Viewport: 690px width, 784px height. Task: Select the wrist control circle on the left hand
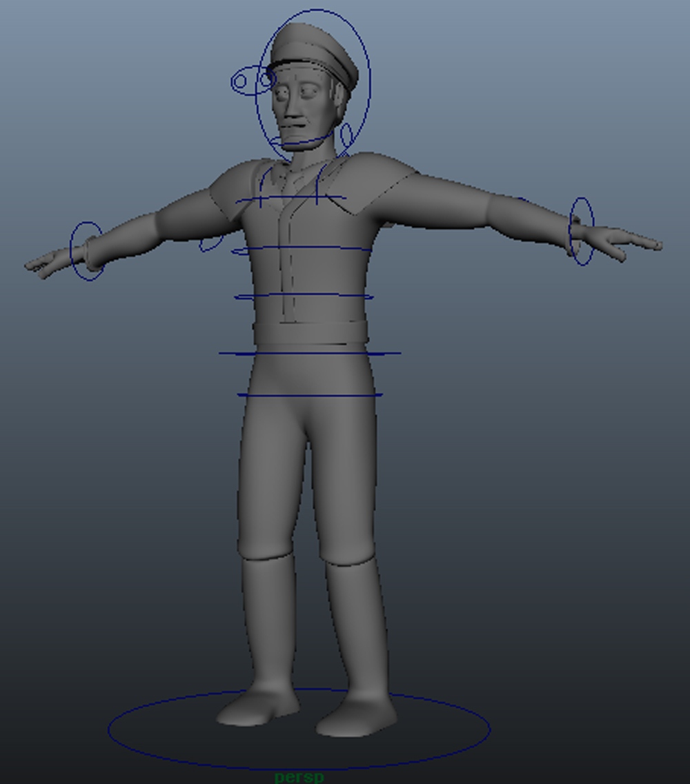coord(583,231)
